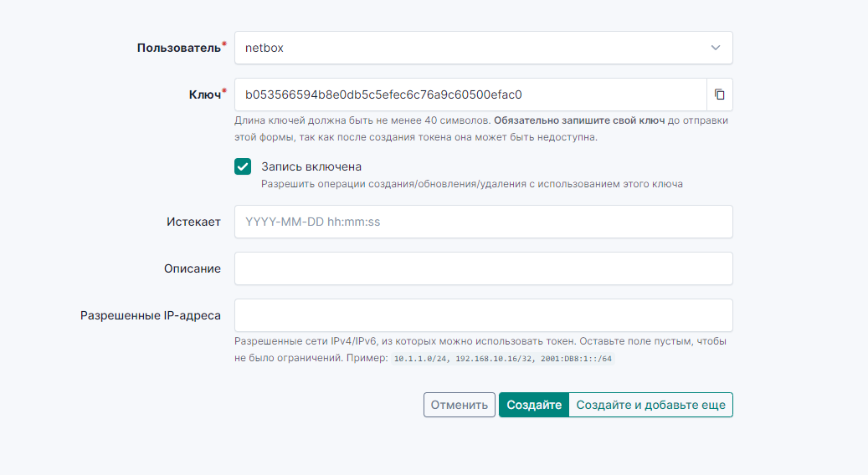Choose Создайте и добавьте еще

point(650,405)
